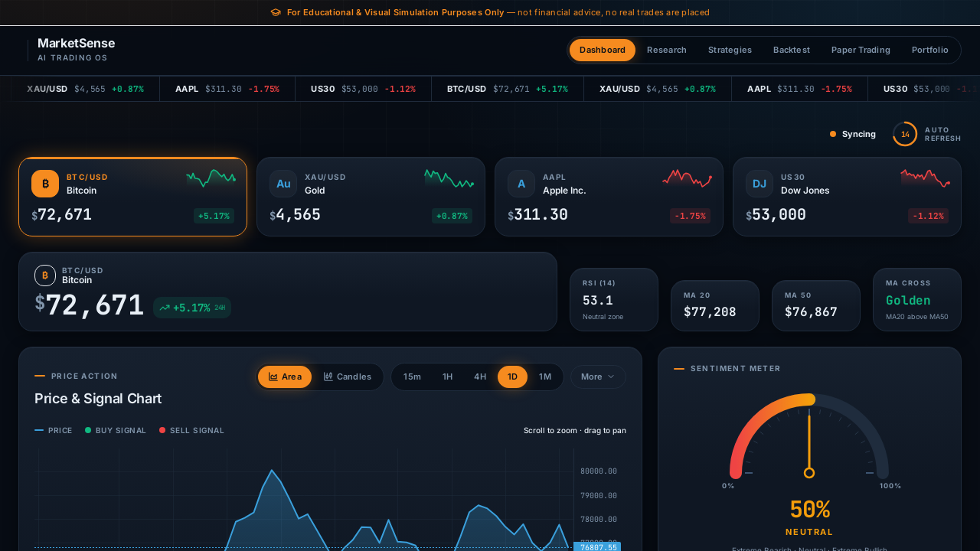The width and height of the screenshot is (980, 551).
Task: Click first BTC/USD $72,671 ticker item
Action: click(508, 89)
